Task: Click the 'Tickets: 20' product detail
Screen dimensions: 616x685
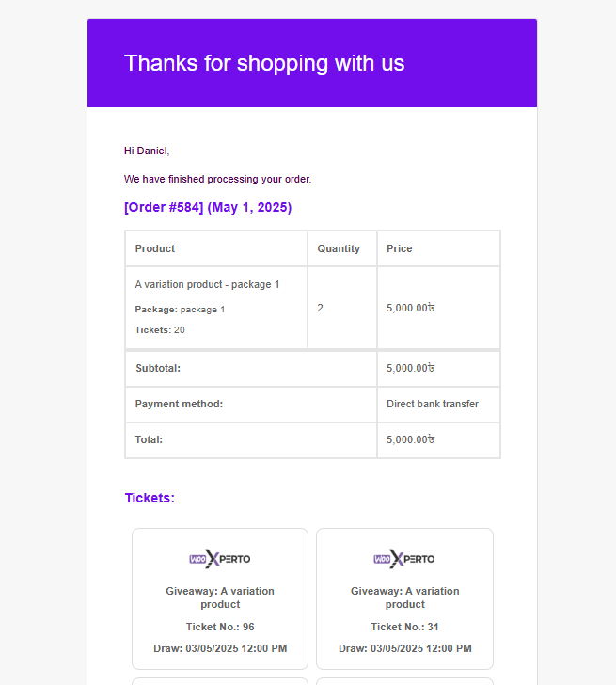Action: click(x=160, y=330)
